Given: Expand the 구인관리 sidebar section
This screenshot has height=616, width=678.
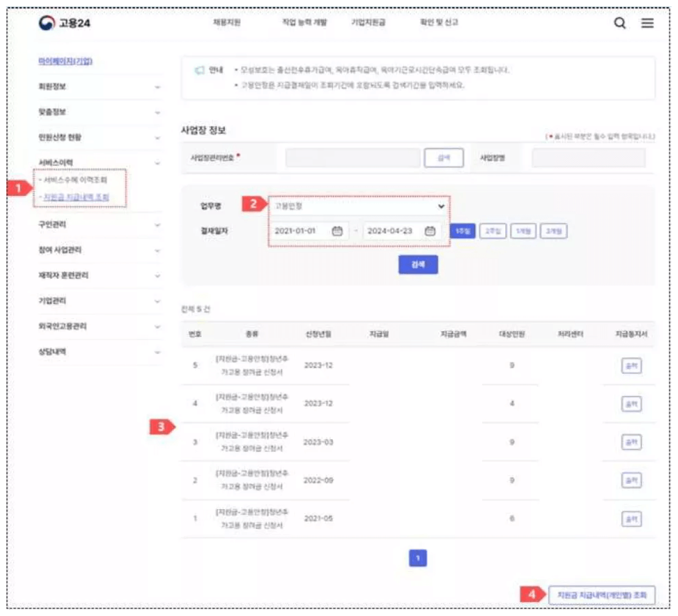Looking at the screenshot, I should coord(99,224).
